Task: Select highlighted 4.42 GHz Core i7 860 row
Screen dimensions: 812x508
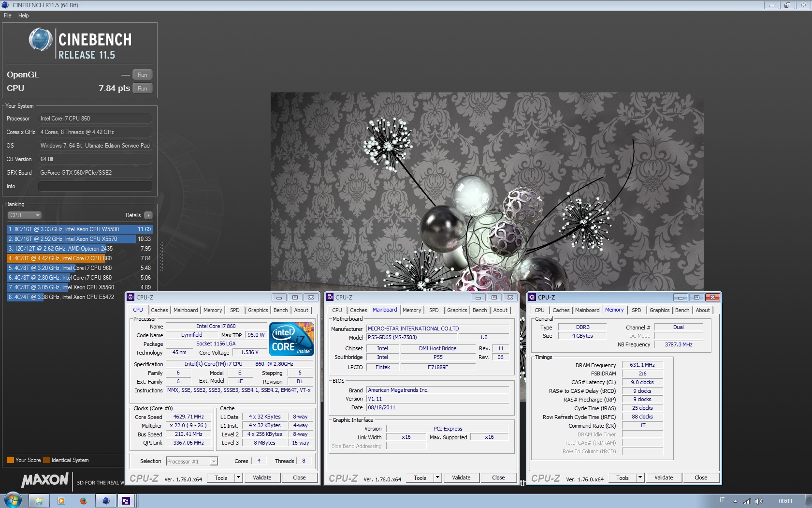Action: (80, 258)
